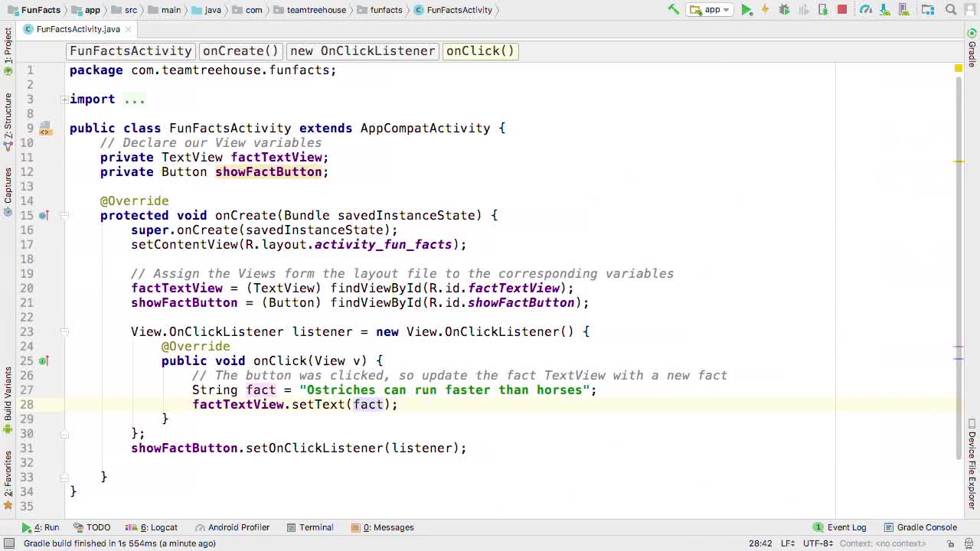Click onClick() in the breadcrumb navigation bar
The width and height of the screenshot is (980, 551).
[480, 51]
